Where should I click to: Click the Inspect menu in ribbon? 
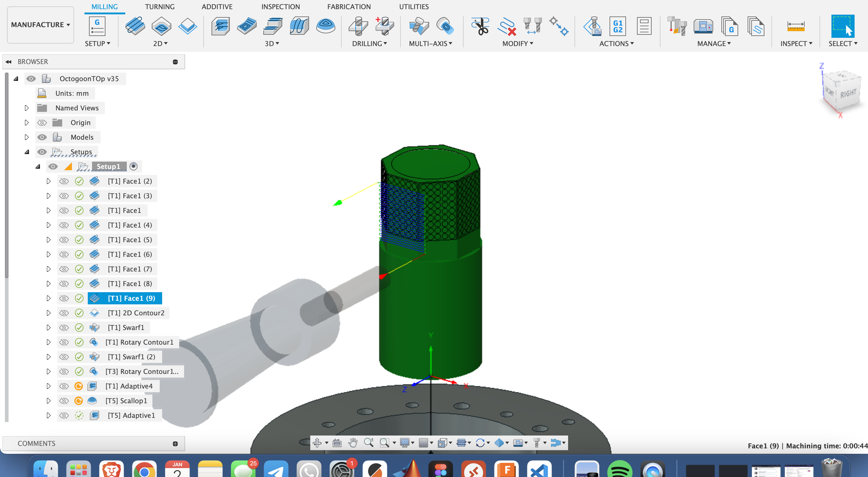pyautogui.click(x=796, y=44)
